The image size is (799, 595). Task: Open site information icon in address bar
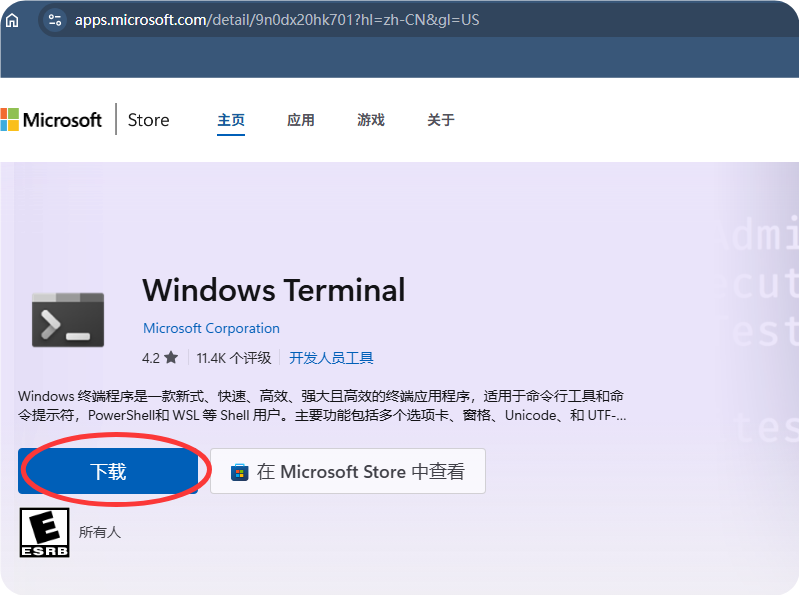[x=55, y=20]
